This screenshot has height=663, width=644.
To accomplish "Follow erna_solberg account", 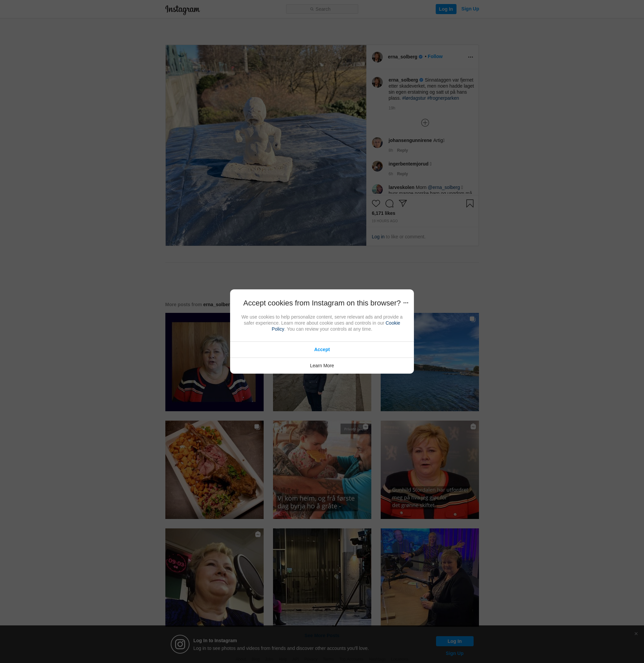I will click(x=435, y=56).
